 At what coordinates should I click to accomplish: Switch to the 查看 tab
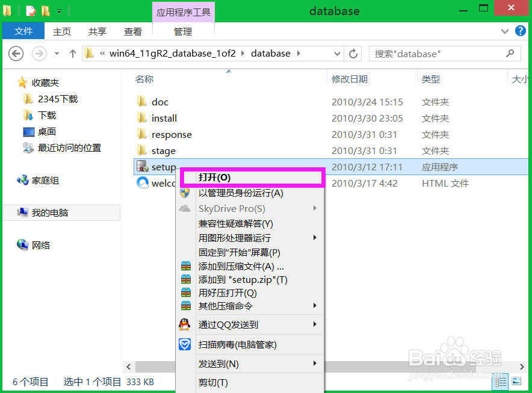coord(132,31)
